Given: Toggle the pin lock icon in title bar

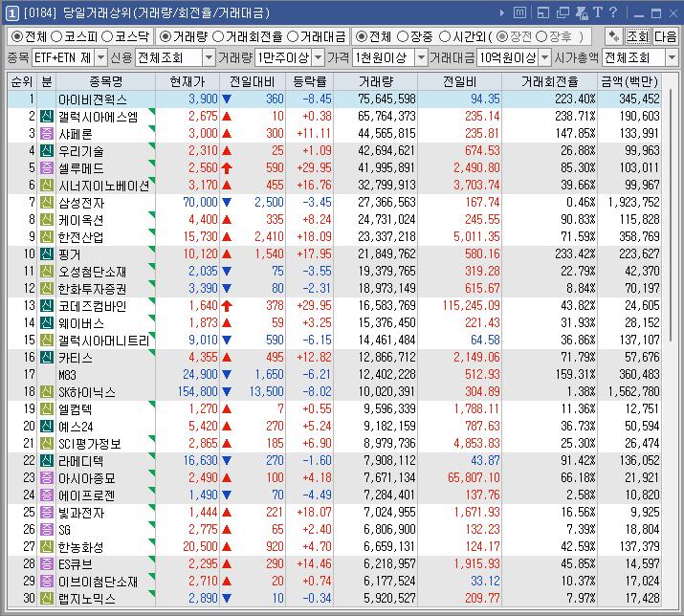Looking at the screenshot, I should (582, 12).
